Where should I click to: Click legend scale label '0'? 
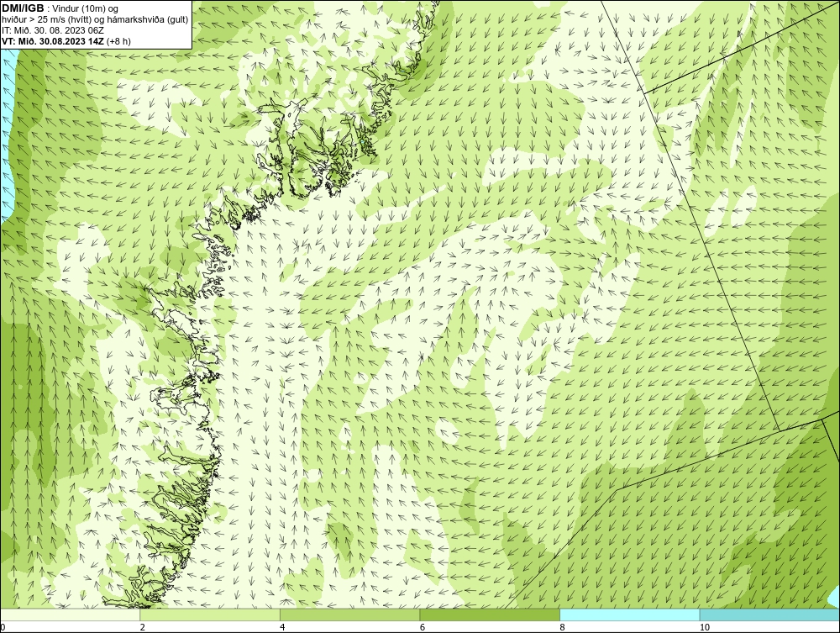3,627
